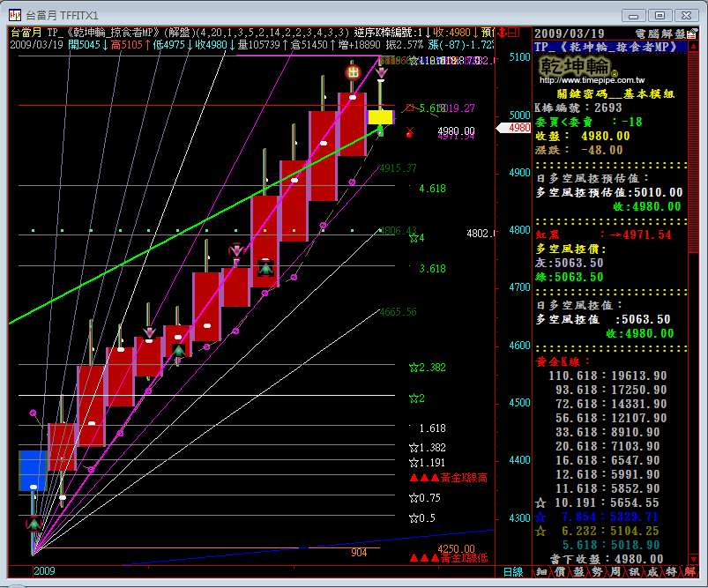Screen dimensions: 708x588
Task: Switch to the 盤 tab
Action: (578, 572)
